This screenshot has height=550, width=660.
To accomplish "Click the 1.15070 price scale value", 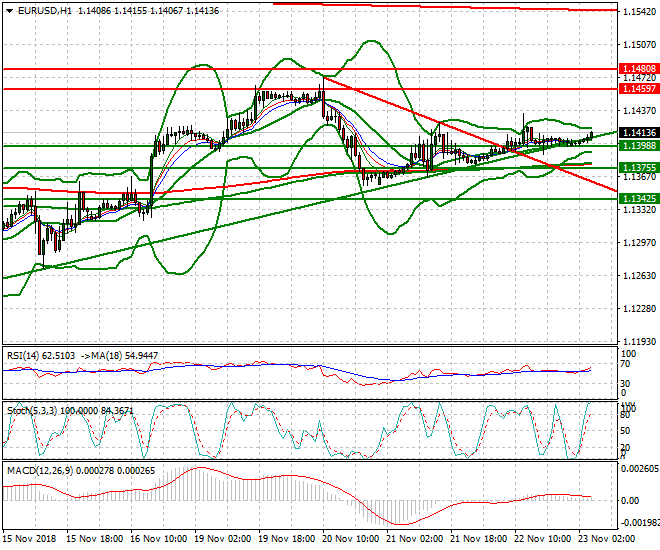I will (639, 45).
